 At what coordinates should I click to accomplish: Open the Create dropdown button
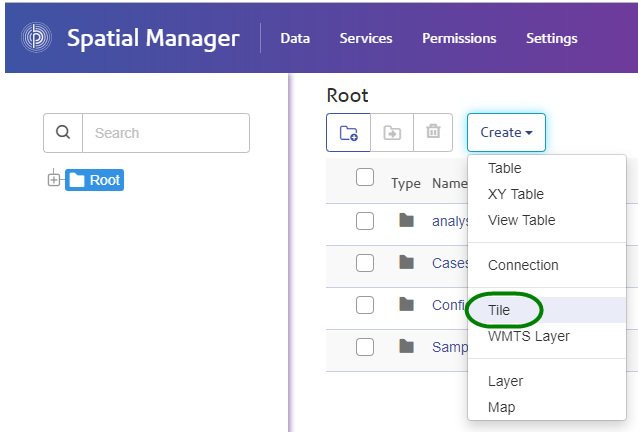505,132
